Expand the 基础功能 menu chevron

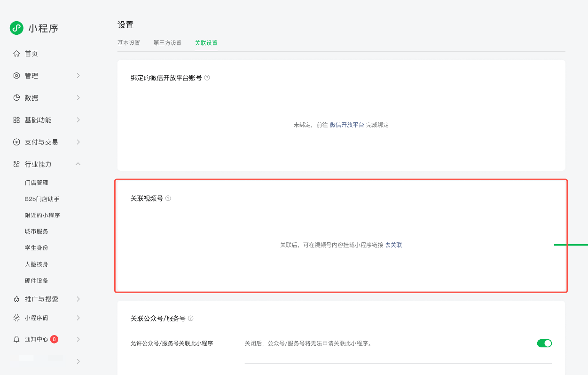[78, 120]
